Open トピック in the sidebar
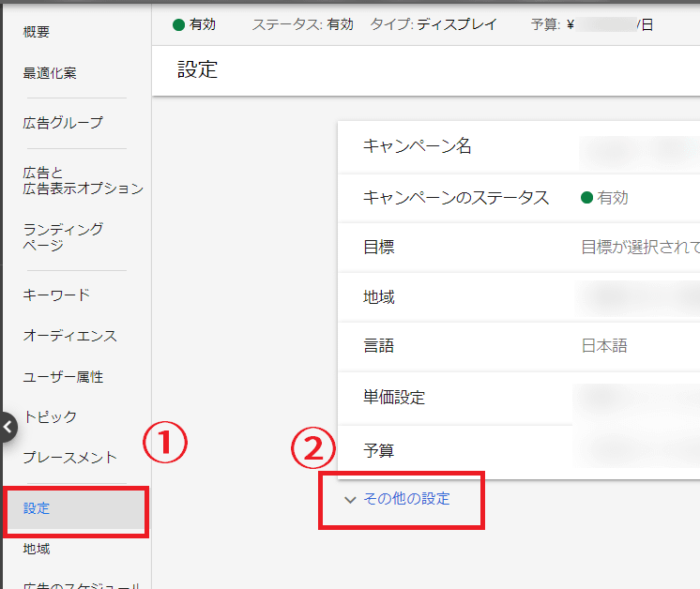 pyautogui.click(x=50, y=416)
